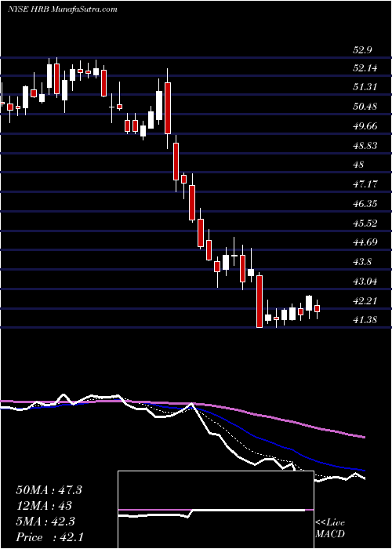Screen dimensions: 392x549
Task: Click the 43.8 price axis label
Action: (x=362, y=262)
